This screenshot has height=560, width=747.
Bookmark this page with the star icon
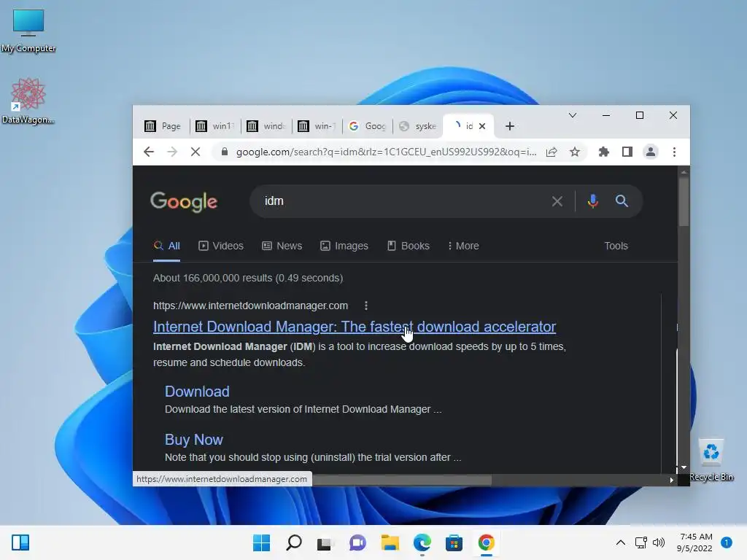click(x=575, y=152)
